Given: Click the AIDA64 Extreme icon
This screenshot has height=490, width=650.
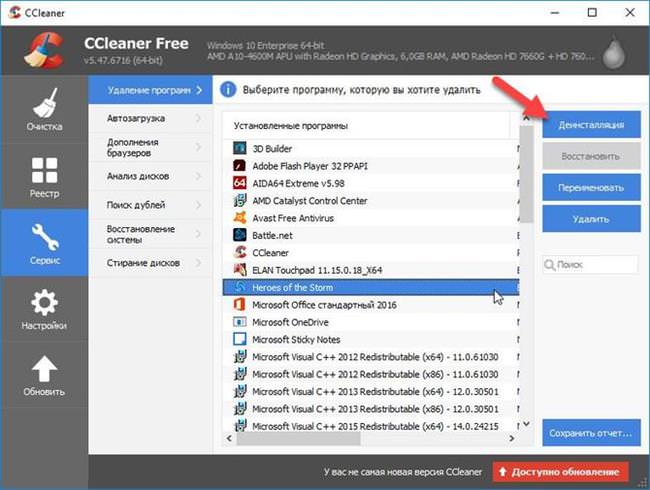Looking at the screenshot, I should pos(240,183).
